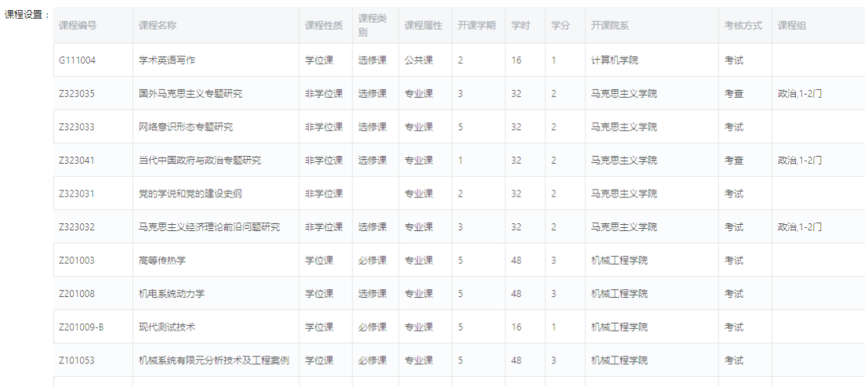The width and height of the screenshot is (868, 387).
Task: Select course code Z323033
Action: coord(77,127)
